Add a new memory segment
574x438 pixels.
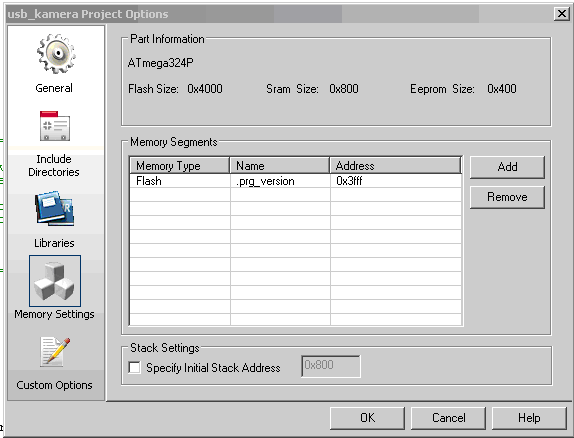pyautogui.click(x=507, y=167)
